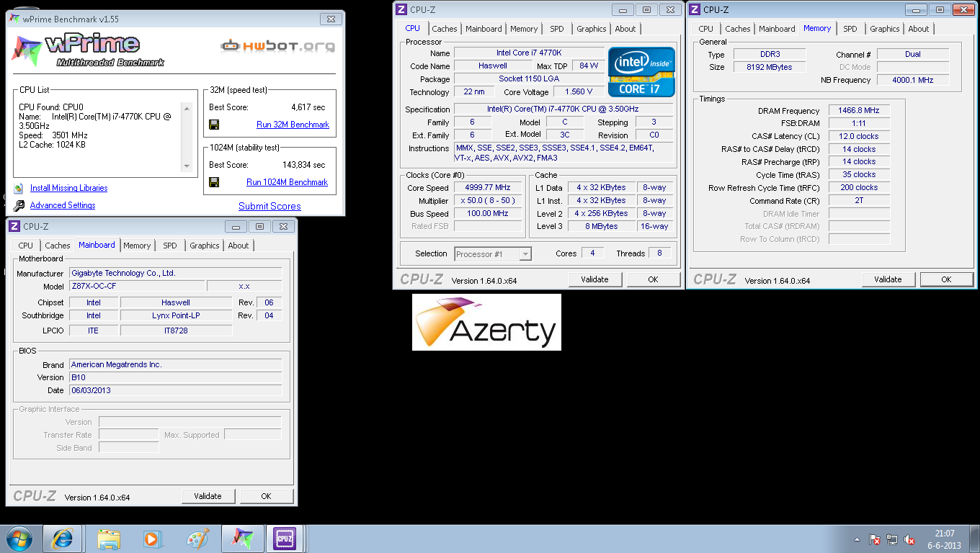The image size is (980, 553).
Task: Open Mainboard tab in CPU-Z CPU window
Action: tap(484, 29)
